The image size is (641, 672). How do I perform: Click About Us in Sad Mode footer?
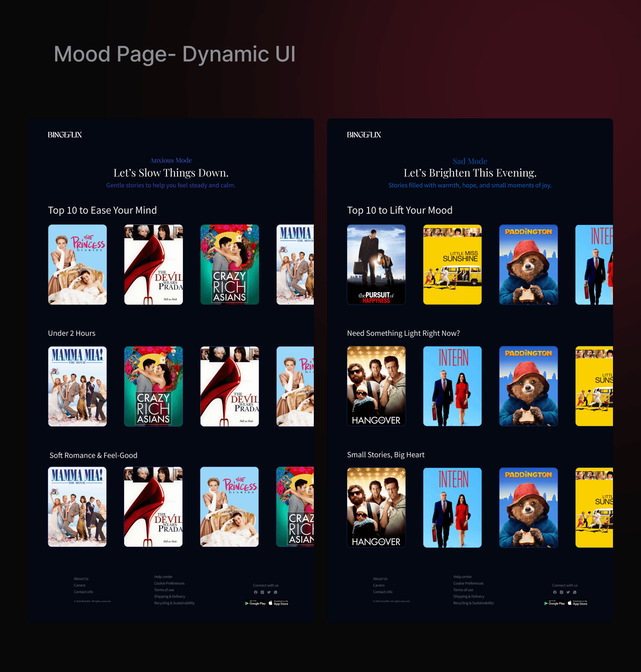380,579
